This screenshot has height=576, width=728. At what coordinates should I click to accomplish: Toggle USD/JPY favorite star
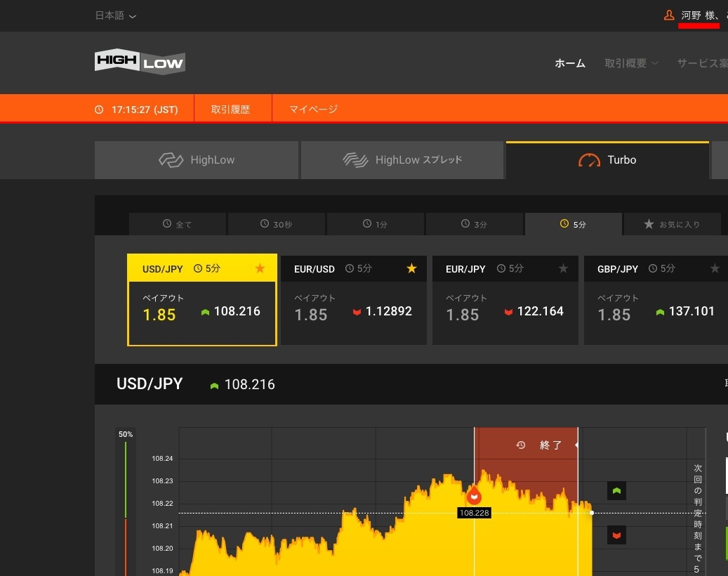point(260,268)
